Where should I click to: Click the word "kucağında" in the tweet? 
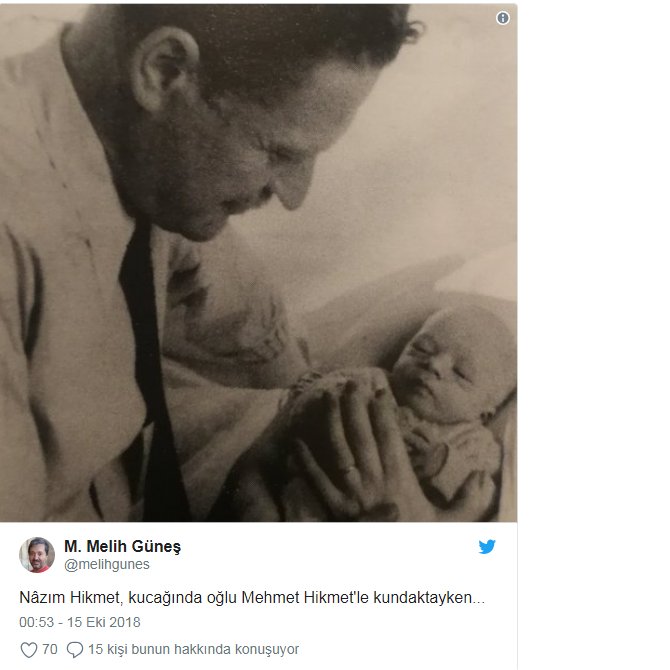(165, 598)
